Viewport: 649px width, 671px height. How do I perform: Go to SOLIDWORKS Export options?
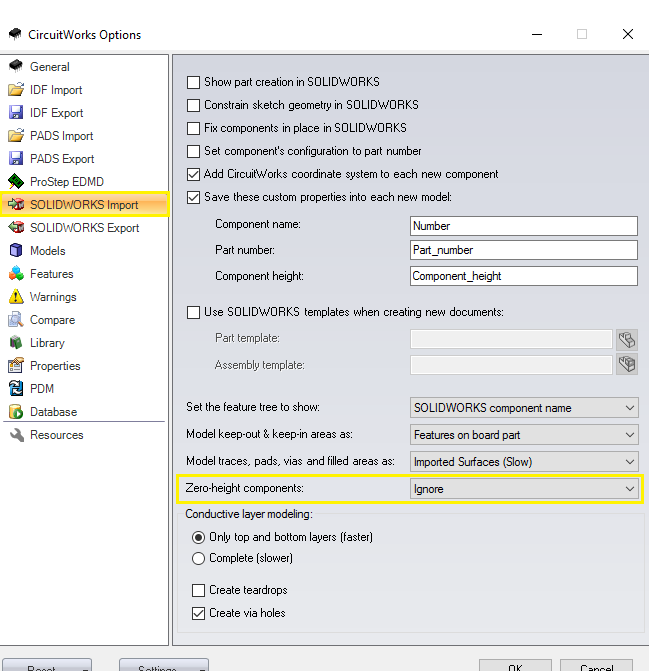click(x=84, y=227)
